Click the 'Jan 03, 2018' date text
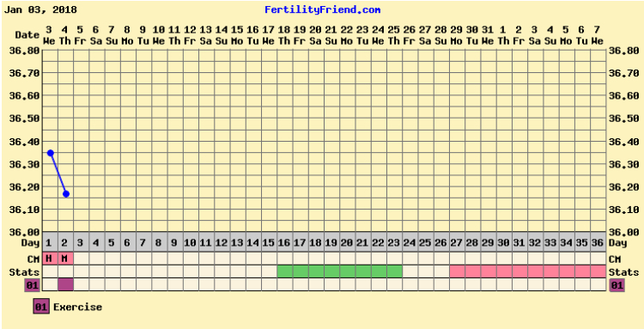 pos(40,9)
